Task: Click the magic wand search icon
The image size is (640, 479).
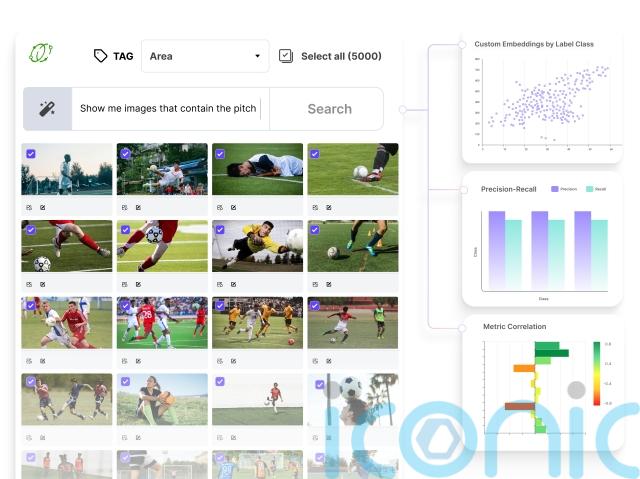Action: pos(47,109)
